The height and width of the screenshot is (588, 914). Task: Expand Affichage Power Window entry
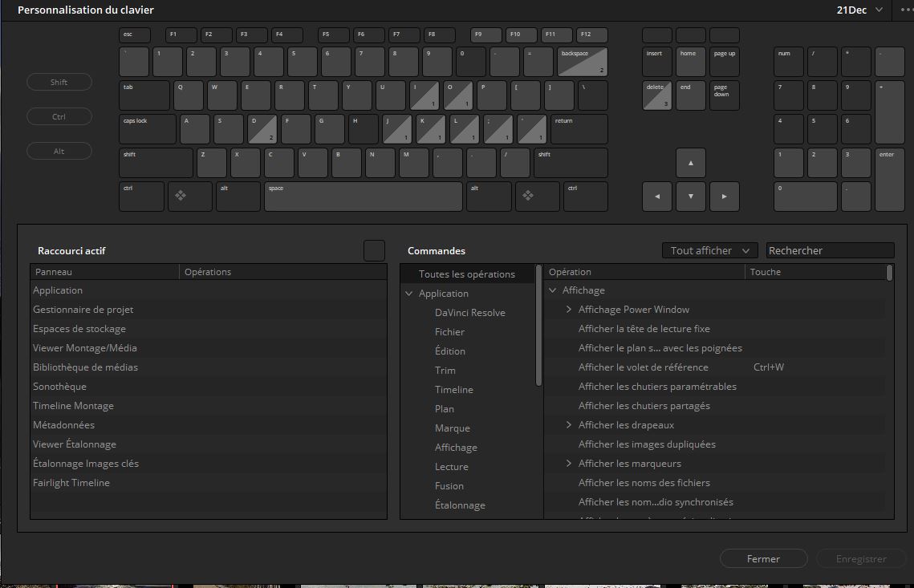click(569, 310)
